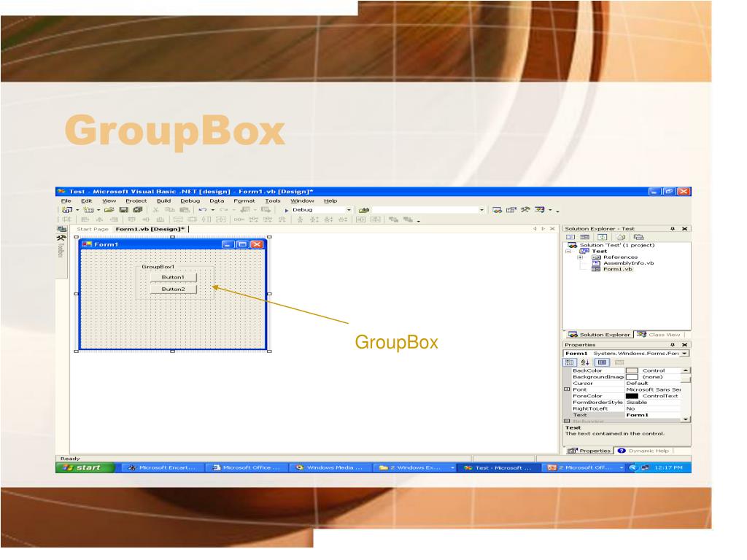
Task: Open the Format menu
Action: 244,201
